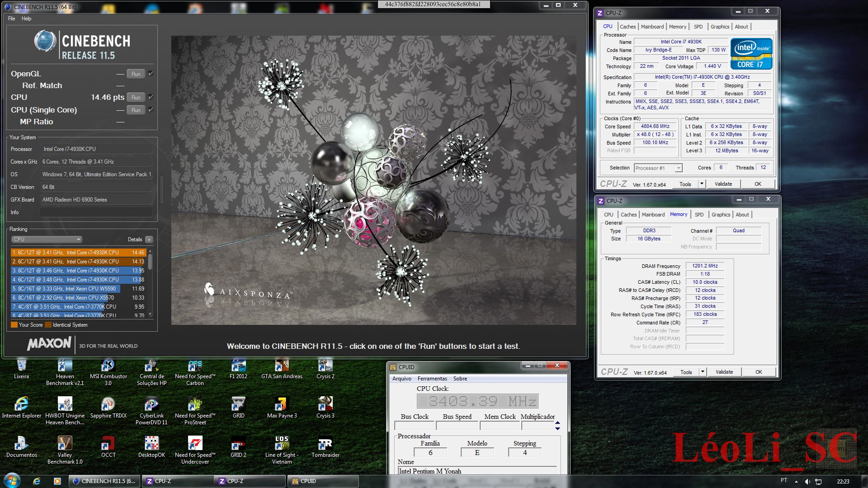Open MSI Kombustor 3.0 icon

(x=108, y=372)
